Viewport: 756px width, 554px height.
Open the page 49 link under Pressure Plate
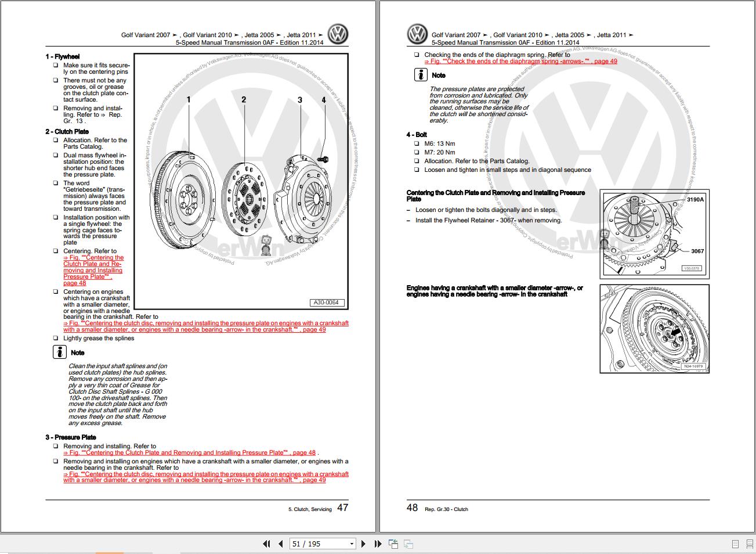coord(206,477)
